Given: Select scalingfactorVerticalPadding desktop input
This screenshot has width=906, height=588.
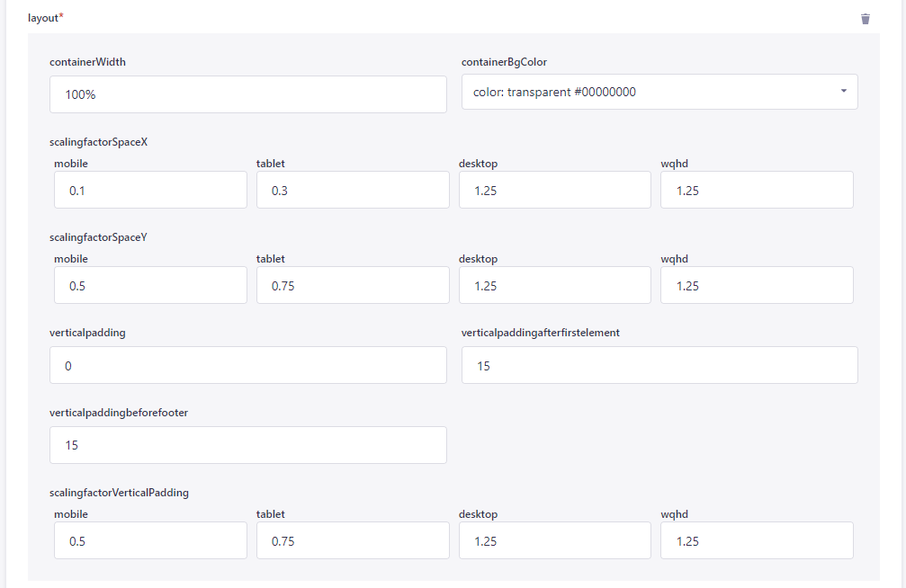Looking at the screenshot, I should point(554,541).
